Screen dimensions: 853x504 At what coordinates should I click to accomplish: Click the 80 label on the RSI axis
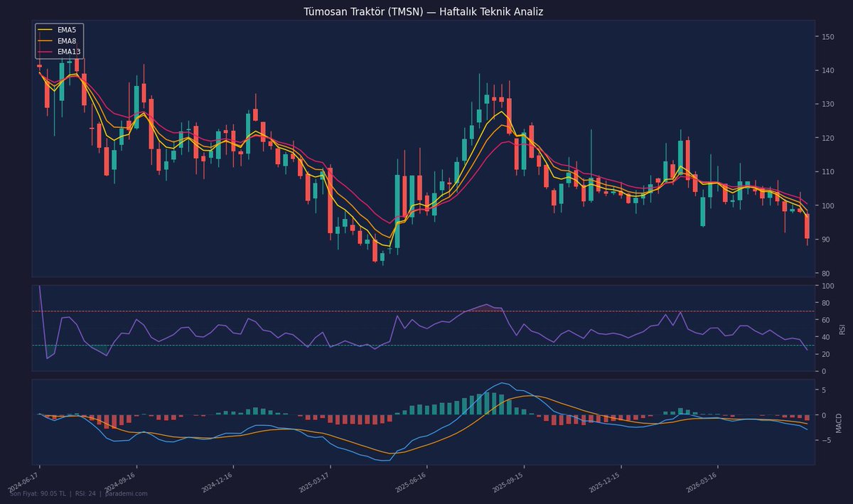pos(827,303)
